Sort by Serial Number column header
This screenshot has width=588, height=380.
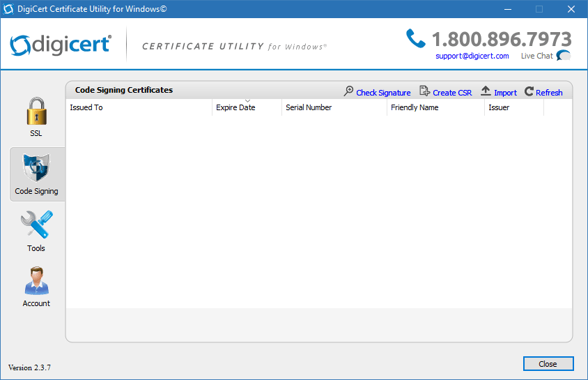click(334, 107)
